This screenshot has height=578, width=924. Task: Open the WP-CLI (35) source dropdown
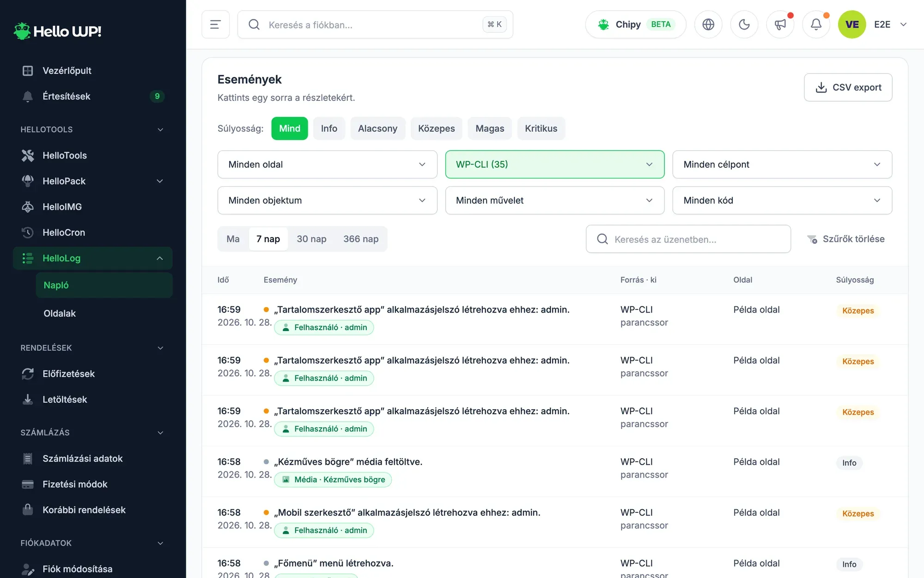click(555, 165)
